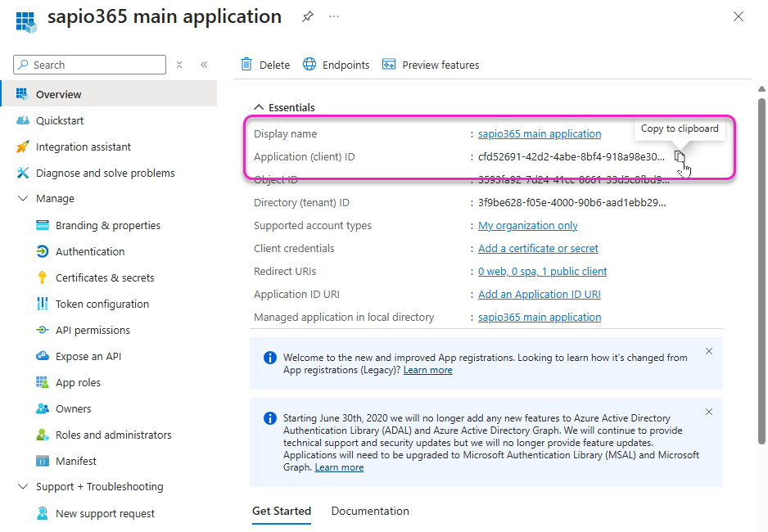Open Certificates & secrets in sidebar

(x=105, y=277)
